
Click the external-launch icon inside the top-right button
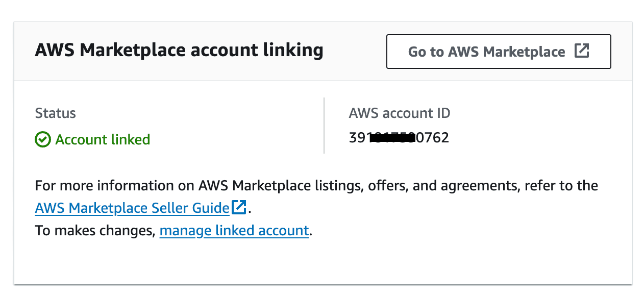pyautogui.click(x=583, y=51)
